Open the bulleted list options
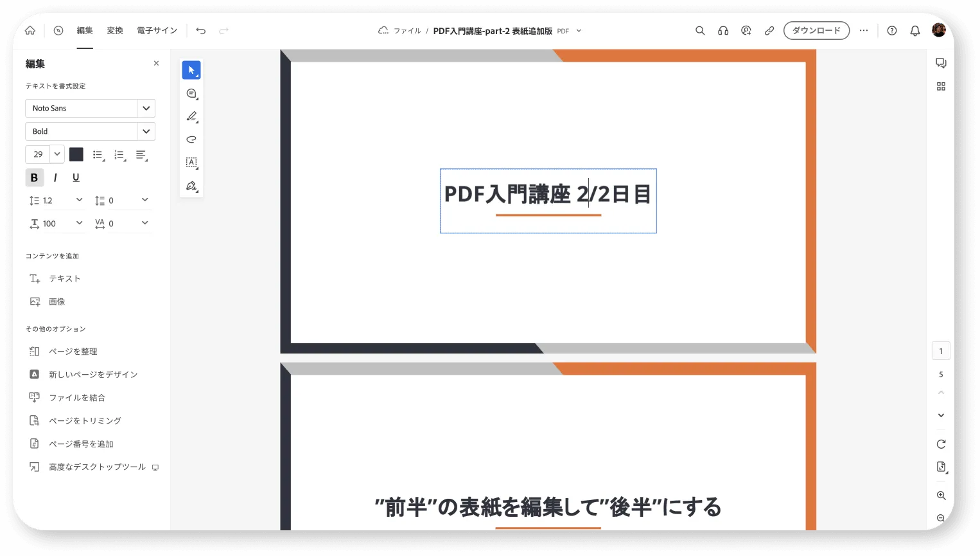 pos(98,155)
